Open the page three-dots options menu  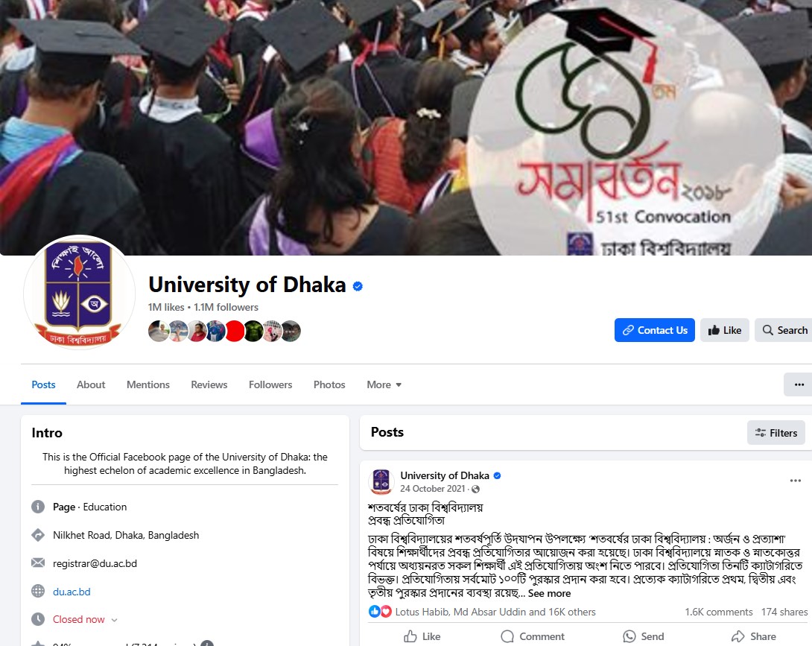tap(799, 384)
